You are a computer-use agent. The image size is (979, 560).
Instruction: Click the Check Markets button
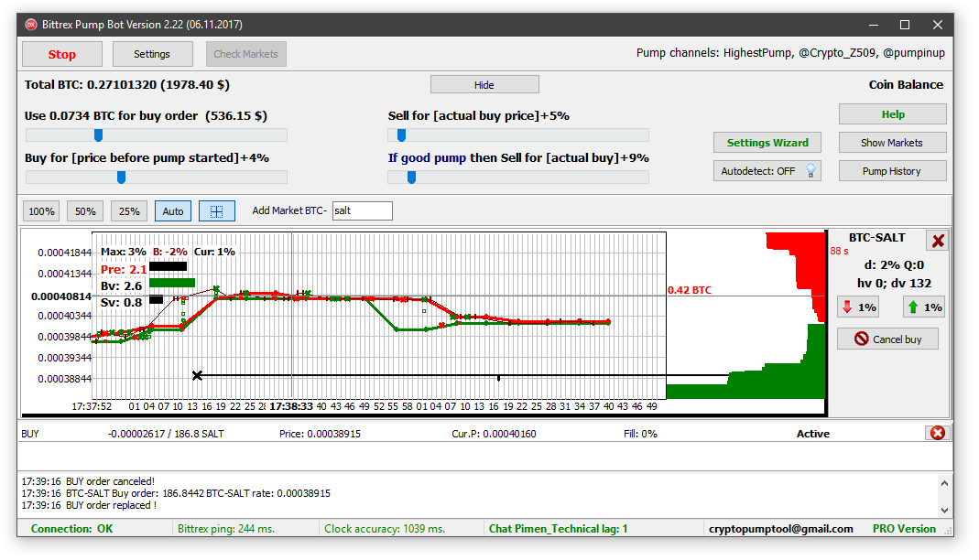[x=246, y=54]
